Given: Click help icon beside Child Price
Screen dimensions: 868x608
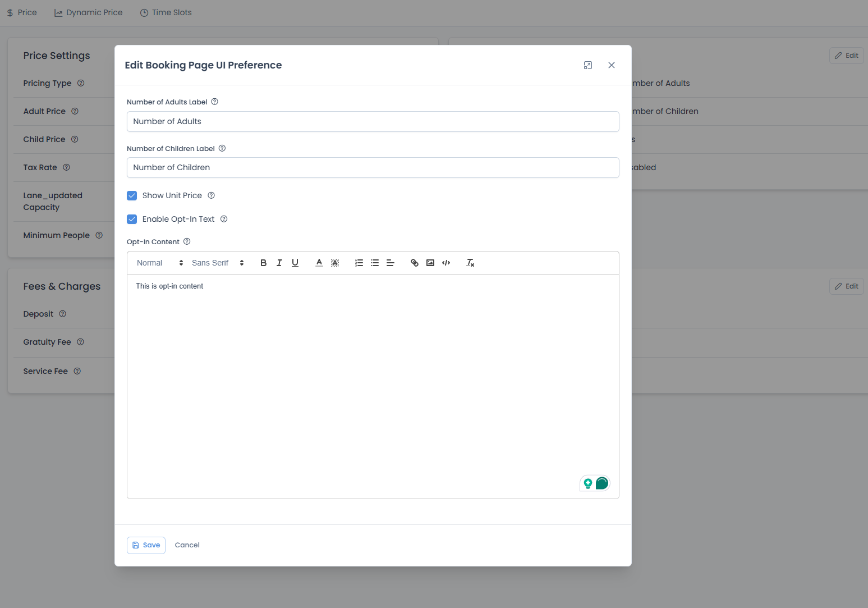Looking at the screenshot, I should [x=75, y=139].
